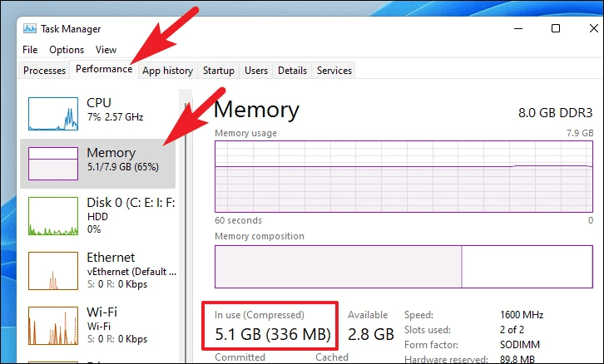The height and width of the screenshot is (364, 604).
Task: Open the Wi-Fi throughput graph
Action: 53,326
